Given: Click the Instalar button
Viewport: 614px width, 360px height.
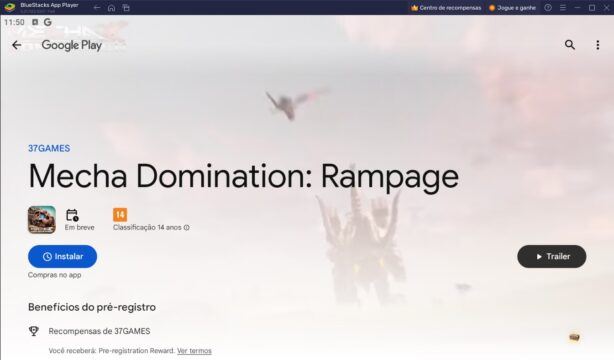Looking at the screenshot, I should pos(62,257).
